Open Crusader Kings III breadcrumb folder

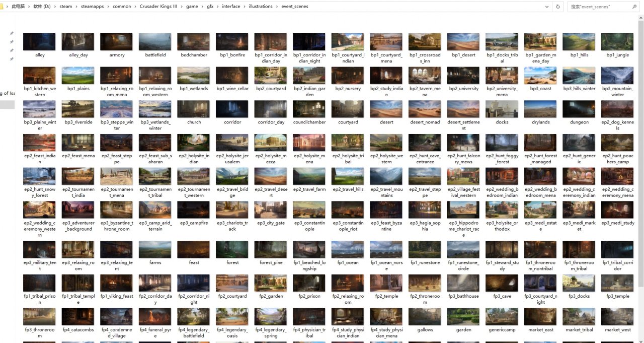pyautogui.click(x=158, y=7)
